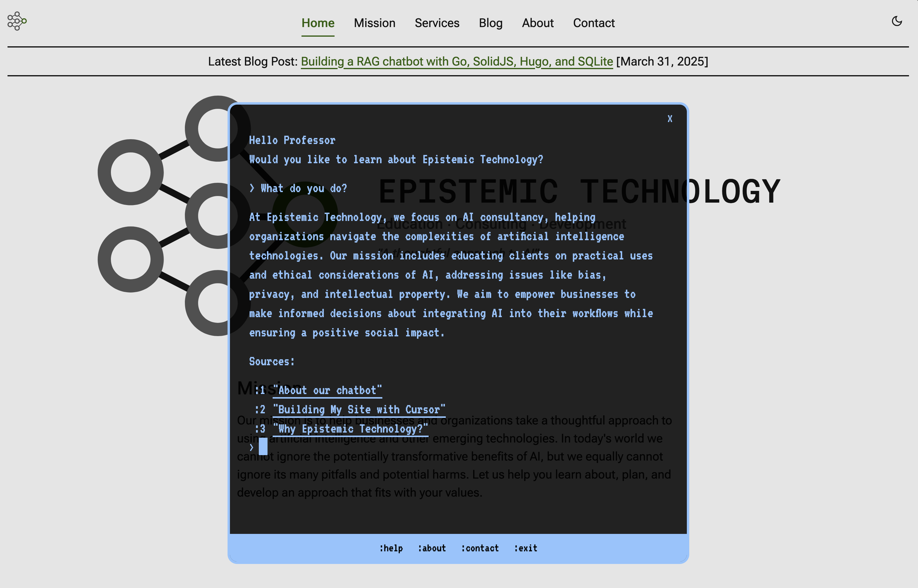Open source "Building My Site with Cursor"
The image size is (918, 588).
coord(359,410)
